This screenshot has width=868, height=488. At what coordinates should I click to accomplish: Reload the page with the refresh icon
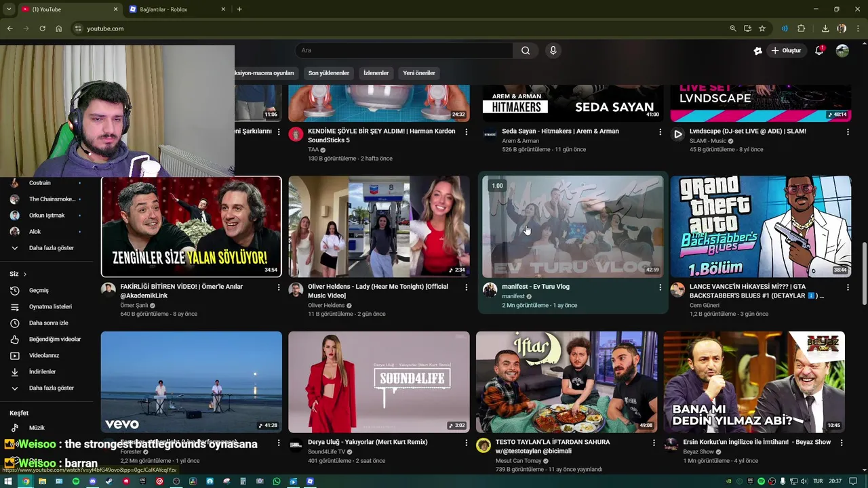(42, 28)
